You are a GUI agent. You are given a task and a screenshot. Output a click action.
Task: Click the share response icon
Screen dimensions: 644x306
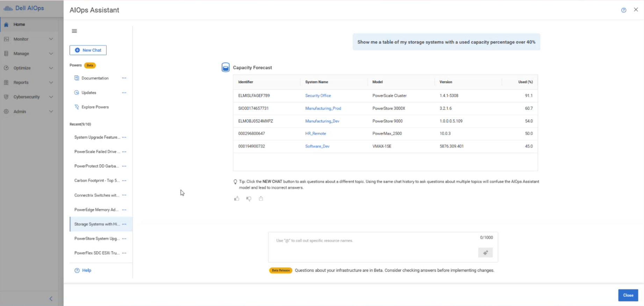tap(261, 199)
